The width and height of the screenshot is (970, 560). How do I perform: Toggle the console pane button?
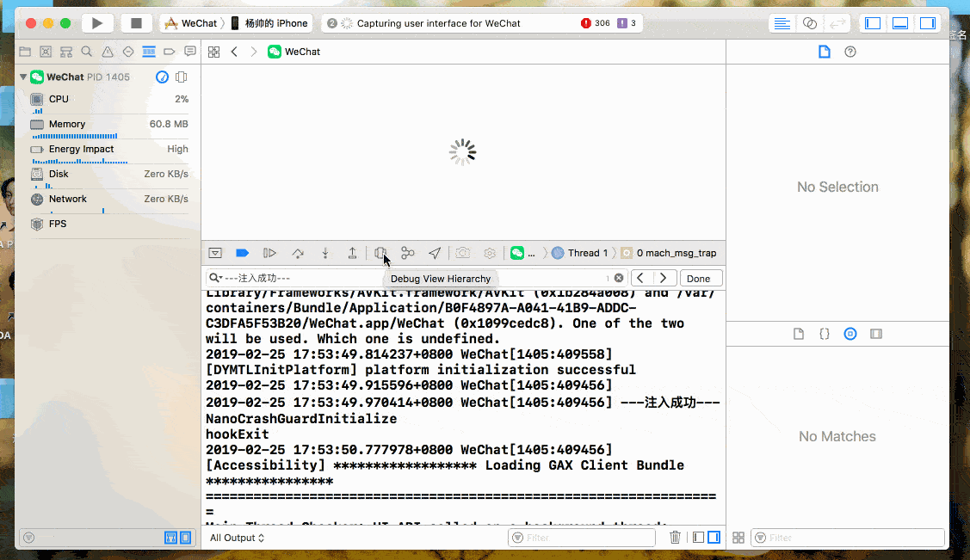714,538
